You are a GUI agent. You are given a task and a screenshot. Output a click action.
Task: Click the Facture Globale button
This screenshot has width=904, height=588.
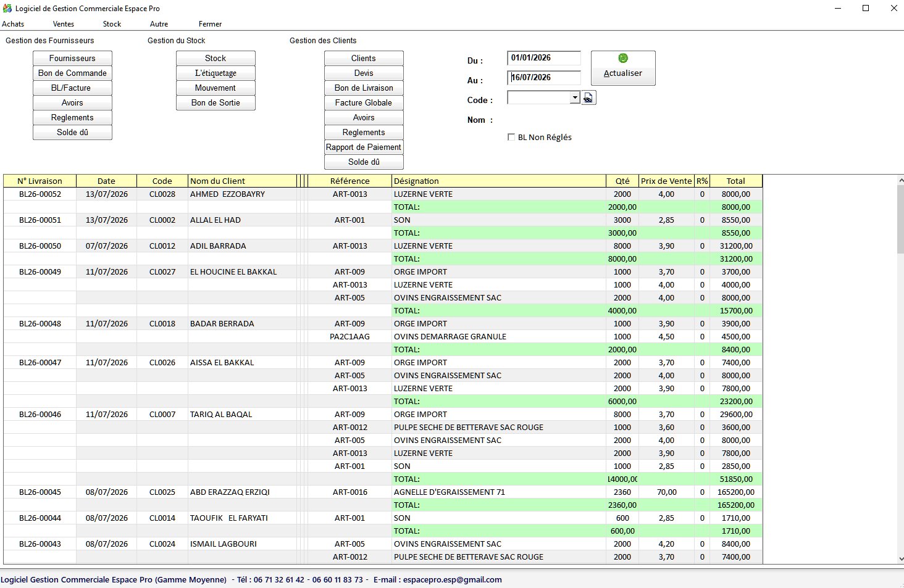[x=364, y=102]
